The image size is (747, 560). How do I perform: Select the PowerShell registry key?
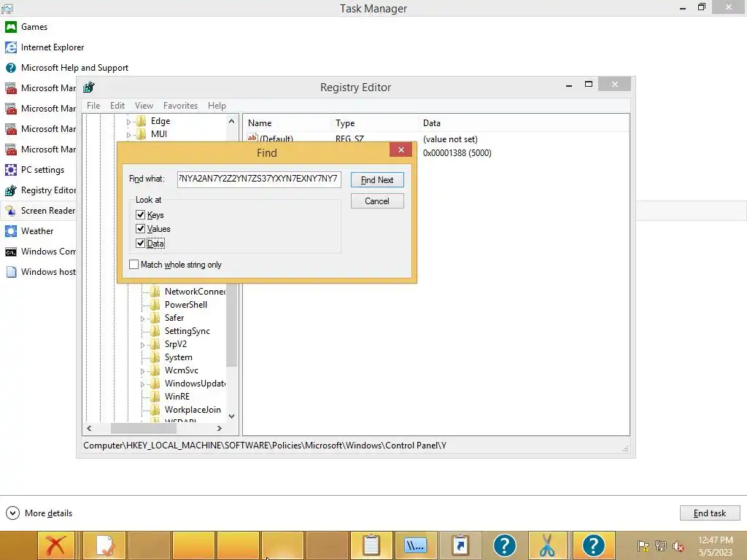[x=186, y=305]
